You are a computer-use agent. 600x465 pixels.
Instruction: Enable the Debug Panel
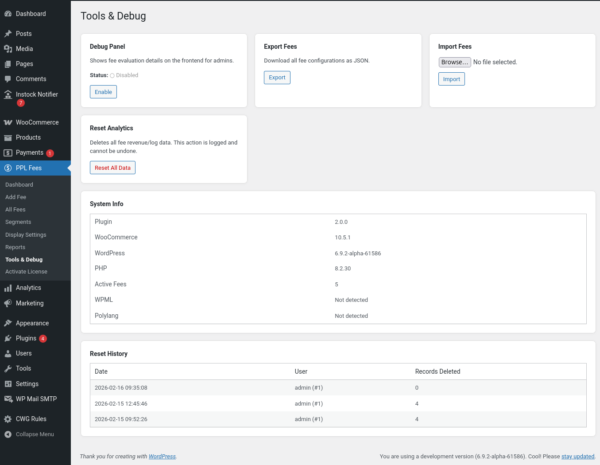coord(103,92)
